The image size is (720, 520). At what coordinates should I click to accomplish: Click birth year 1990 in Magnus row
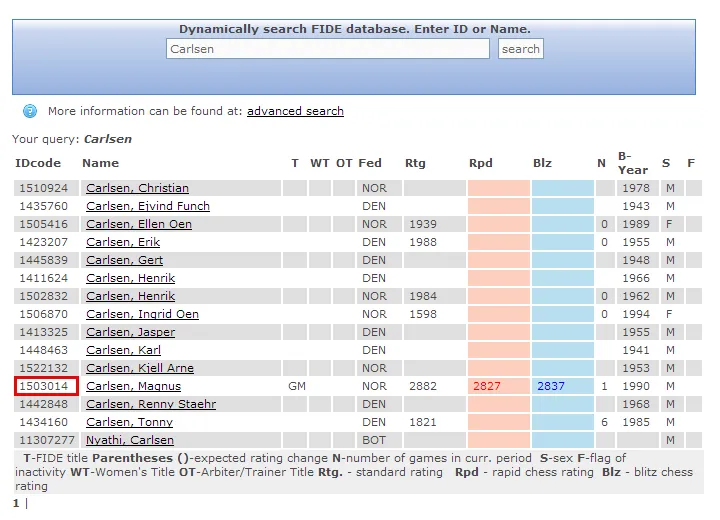click(636, 386)
